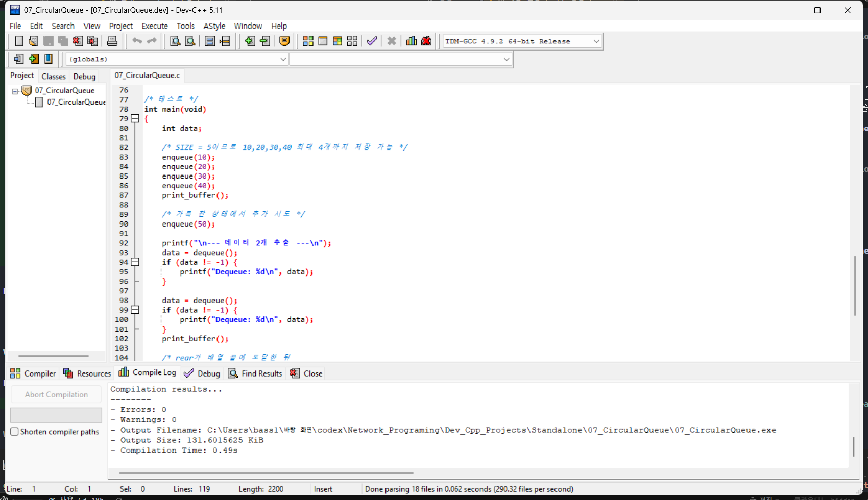Open the AStyle menu
Image resolution: width=868 pixels, height=500 pixels.
tap(214, 26)
